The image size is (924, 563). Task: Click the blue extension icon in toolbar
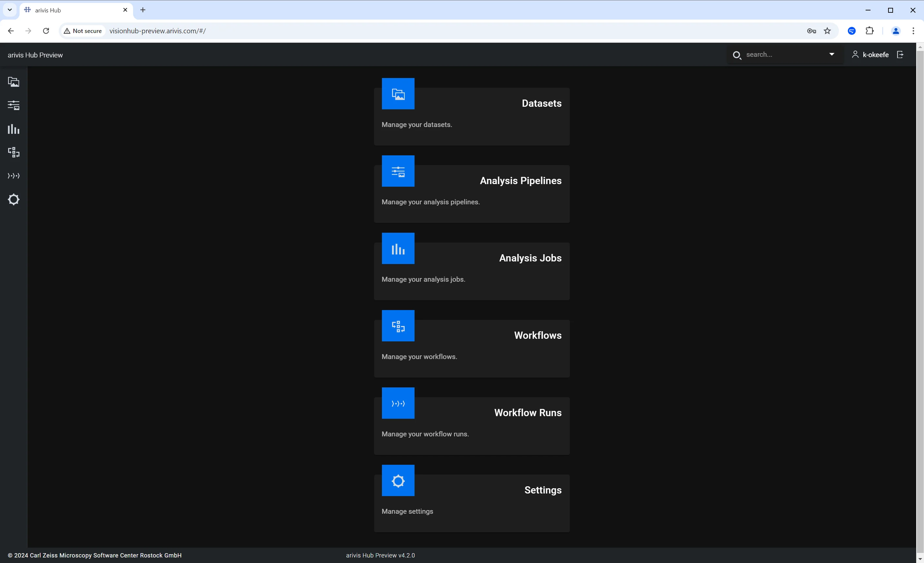(852, 31)
